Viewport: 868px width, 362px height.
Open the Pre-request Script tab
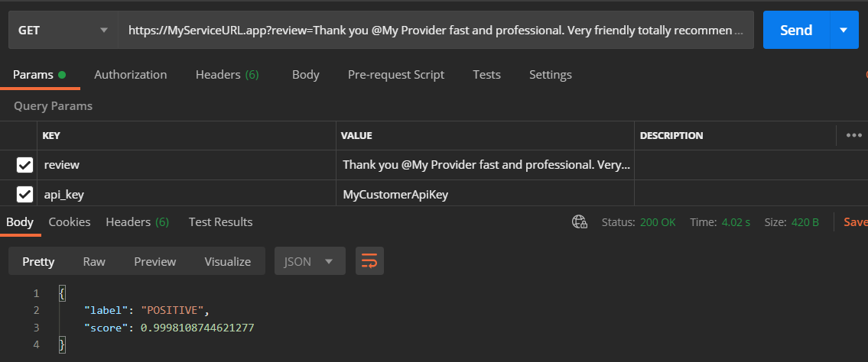[x=396, y=75]
